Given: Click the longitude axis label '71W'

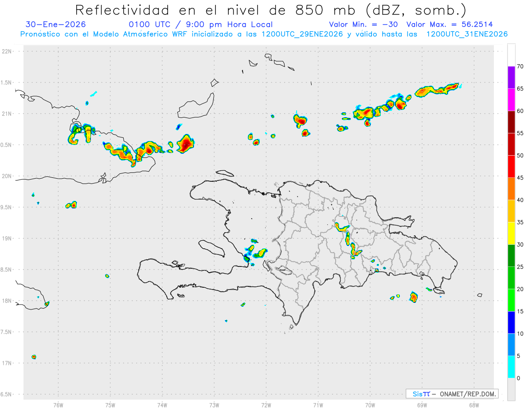Looking at the screenshot, I should 318,405.
